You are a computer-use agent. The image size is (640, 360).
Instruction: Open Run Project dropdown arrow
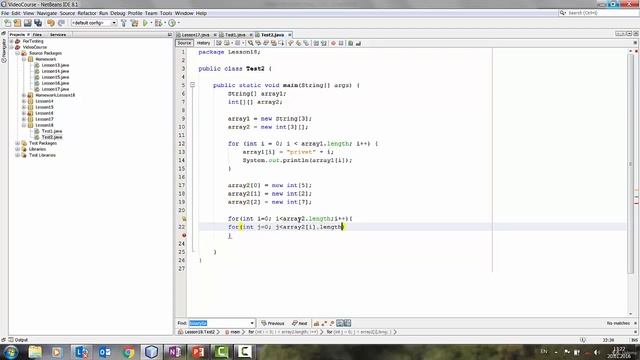point(151,23)
